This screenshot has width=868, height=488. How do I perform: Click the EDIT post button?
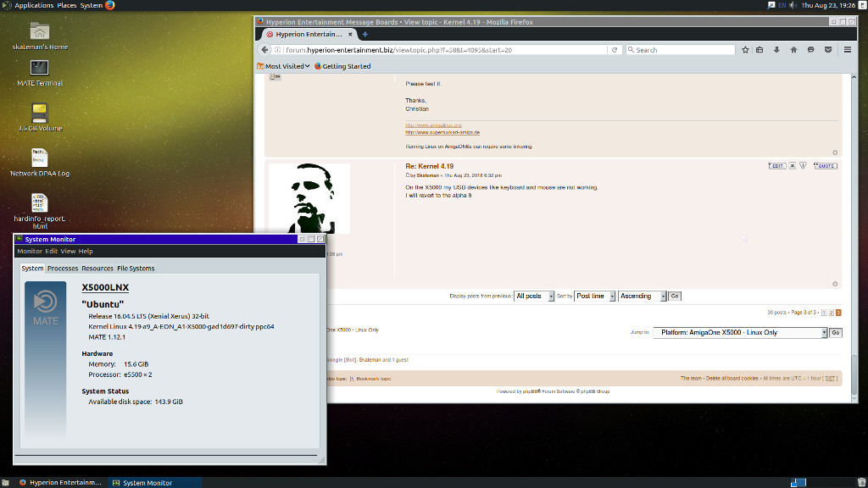click(777, 166)
